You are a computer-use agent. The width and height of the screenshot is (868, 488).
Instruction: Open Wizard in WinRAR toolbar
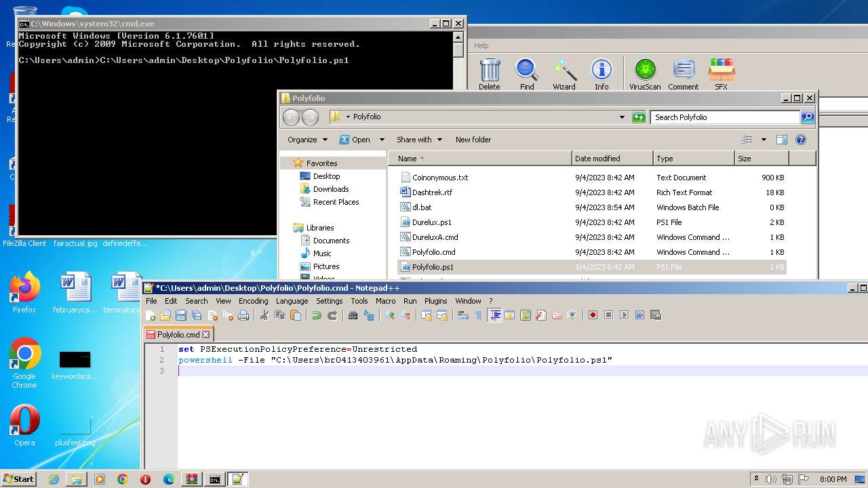click(564, 75)
